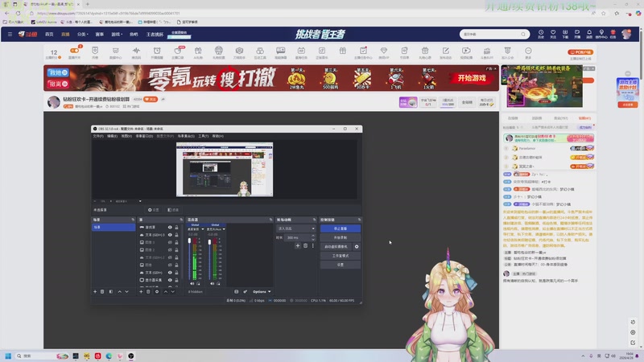Toggle visibility of 文本(GDI+)2 source
Image resolution: width=644 pixels, height=362 pixels.
[170, 257]
